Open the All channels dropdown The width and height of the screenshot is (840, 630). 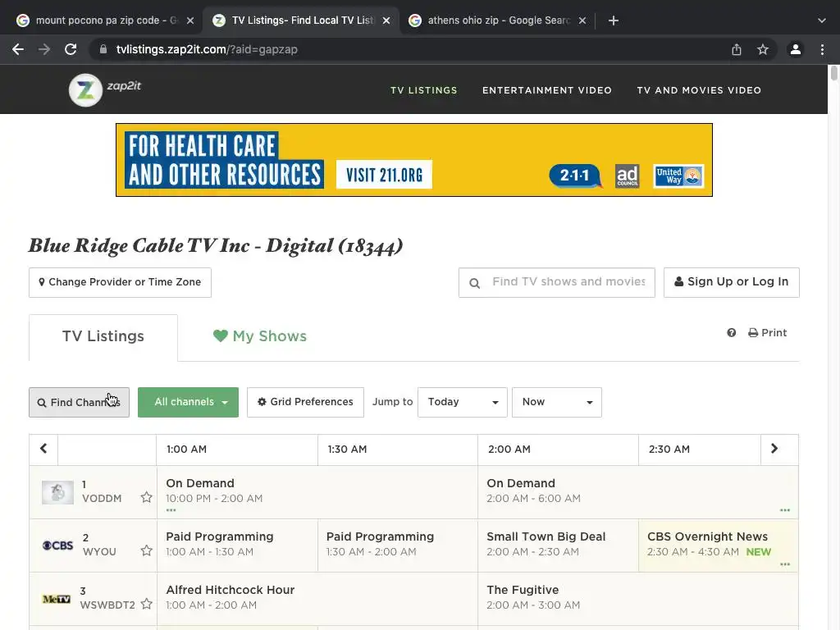188,402
